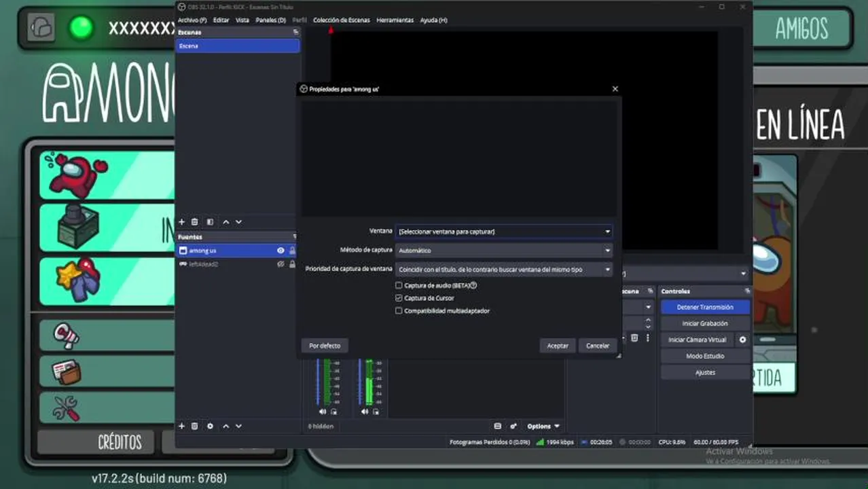Click Cancelar in properties dialog

point(598,346)
